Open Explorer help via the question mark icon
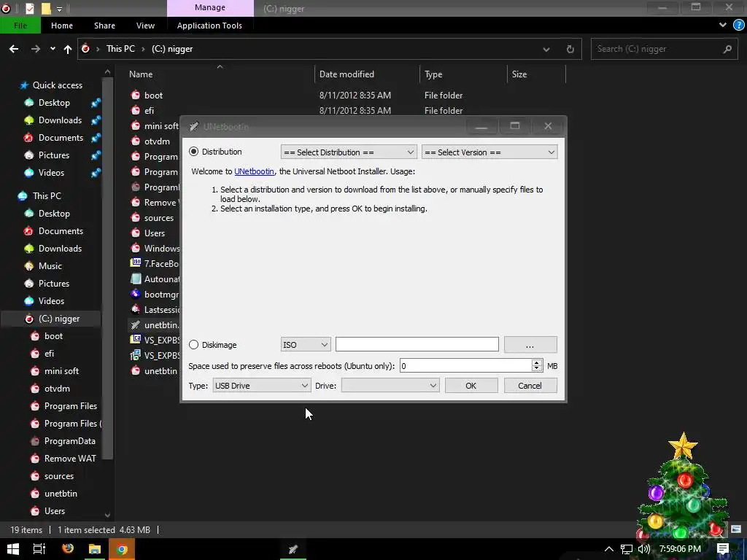Viewport: 747px width, 560px height. (x=738, y=26)
